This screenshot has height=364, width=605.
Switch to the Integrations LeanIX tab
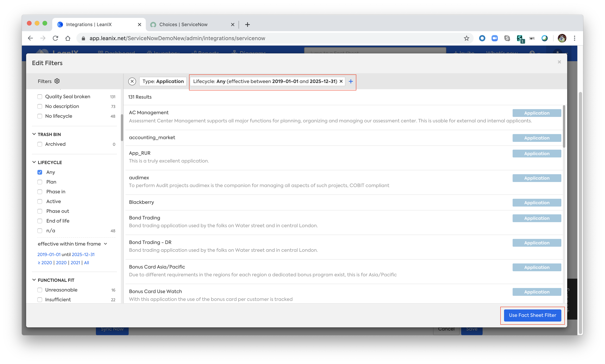tap(99, 25)
